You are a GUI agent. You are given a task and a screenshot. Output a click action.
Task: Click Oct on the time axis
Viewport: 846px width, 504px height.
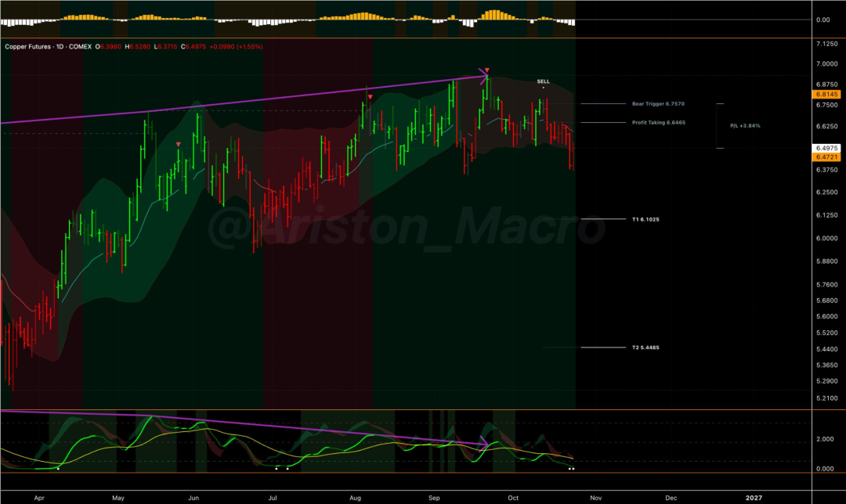(513, 498)
